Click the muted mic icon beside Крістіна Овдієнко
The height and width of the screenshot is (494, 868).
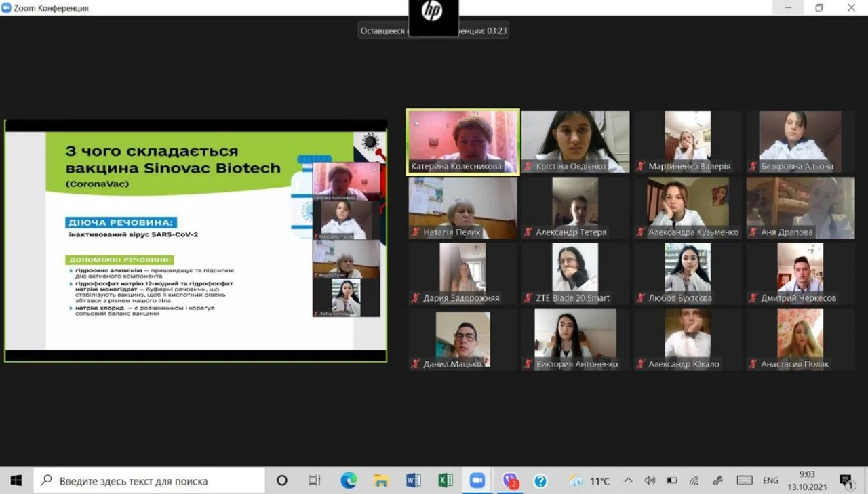528,166
